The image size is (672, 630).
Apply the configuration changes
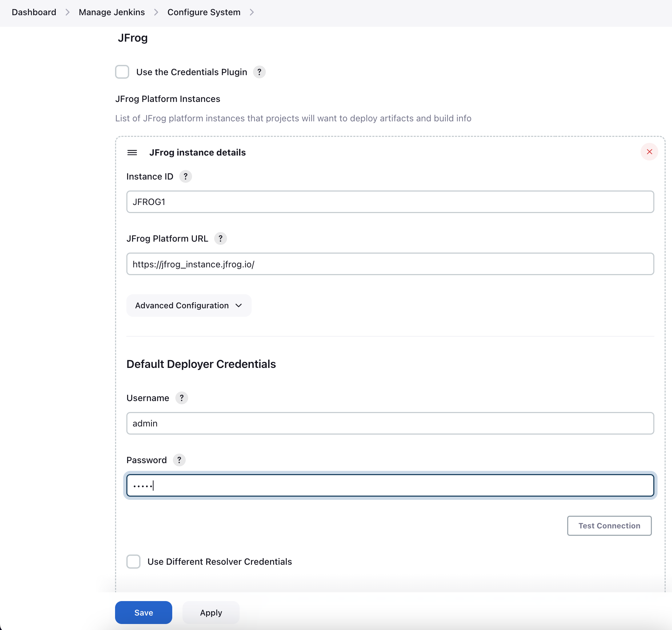tap(211, 613)
